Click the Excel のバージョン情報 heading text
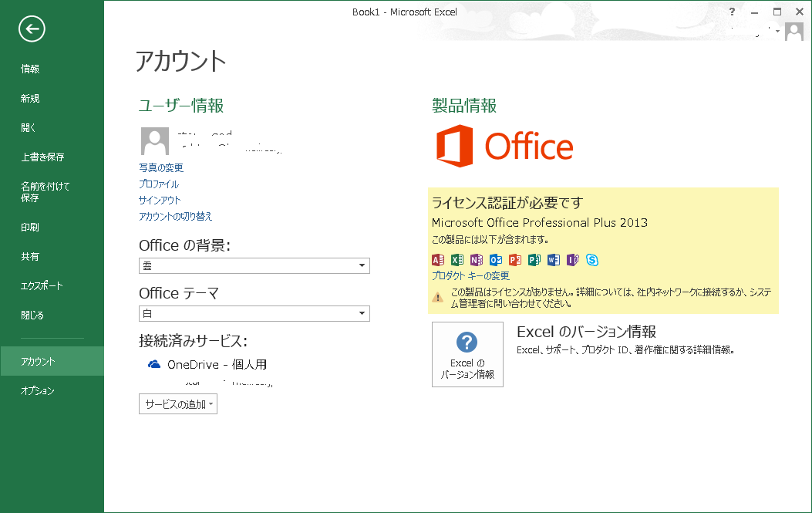Viewport: 812px width, 513px height. pos(586,332)
